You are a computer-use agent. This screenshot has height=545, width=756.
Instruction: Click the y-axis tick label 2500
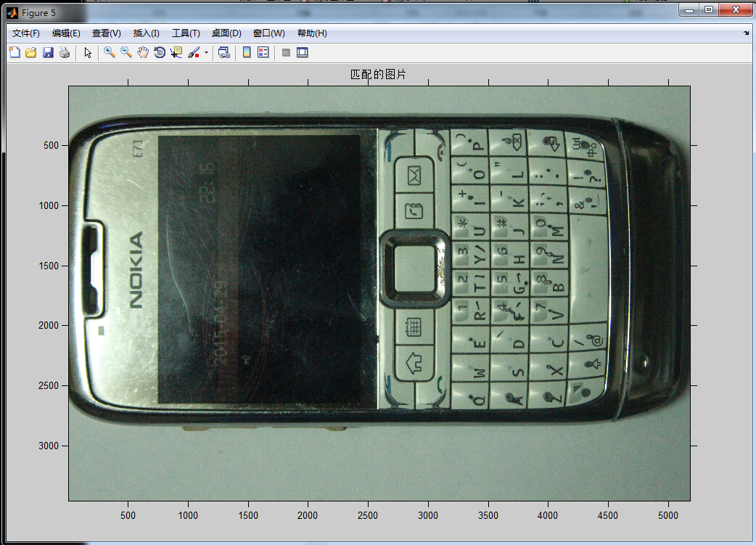click(49, 386)
